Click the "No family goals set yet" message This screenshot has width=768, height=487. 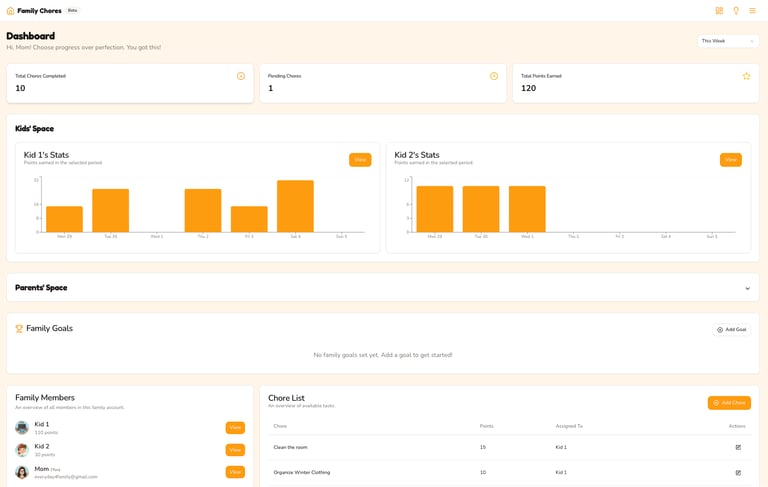pos(383,355)
